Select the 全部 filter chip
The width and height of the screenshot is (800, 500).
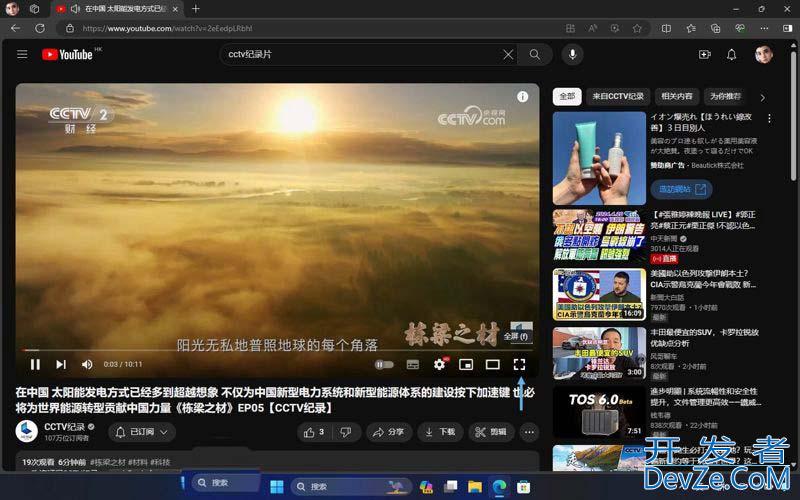pyautogui.click(x=567, y=96)
